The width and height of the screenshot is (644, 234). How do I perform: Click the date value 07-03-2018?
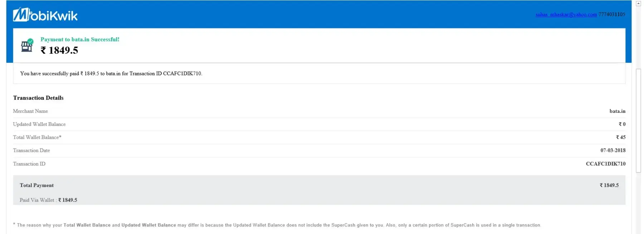pyautogui.click(x=613, y=151)
